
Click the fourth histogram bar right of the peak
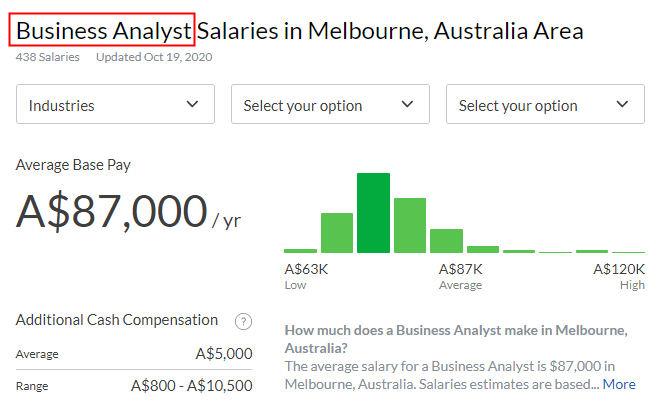410,225
